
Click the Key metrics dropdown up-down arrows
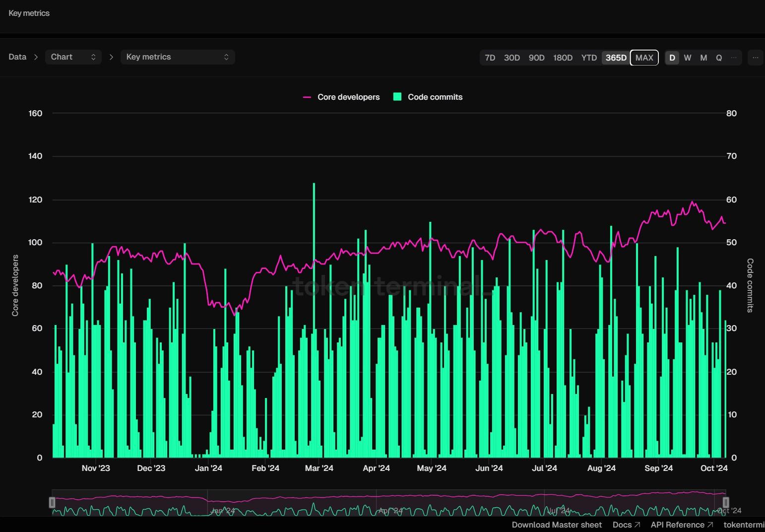(226, 57)
